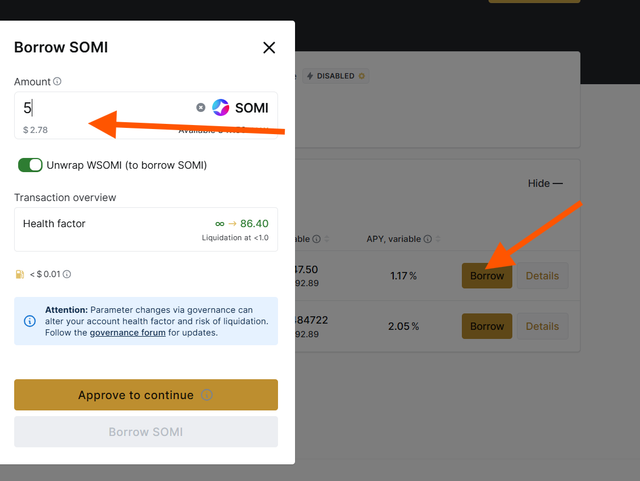Collapse the section with Hide
Image resolution: width=640 pixels, height=481 pixels.
(x=545, y=183)
